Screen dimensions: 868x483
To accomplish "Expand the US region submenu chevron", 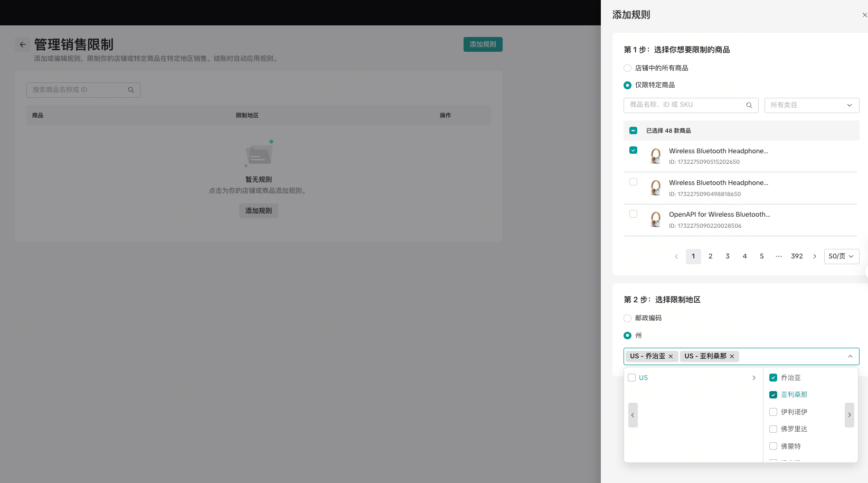I will [753, 378].
